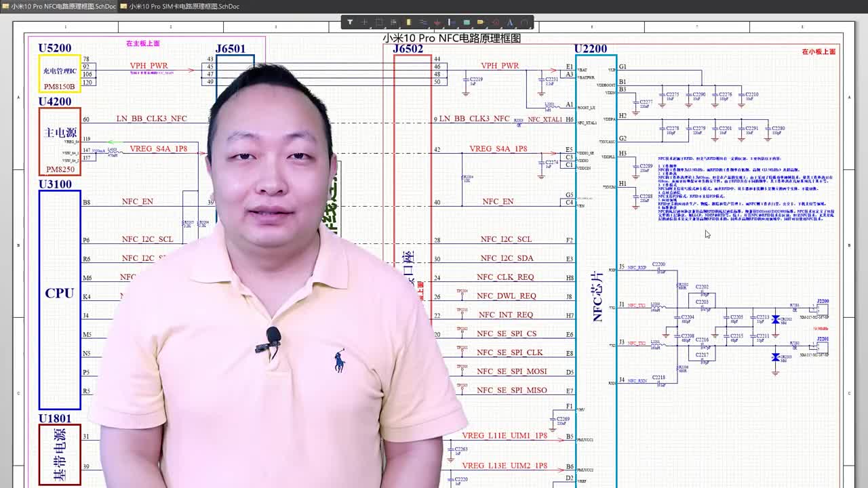Click the 主电源 PM8250 block

coord(60,142)
